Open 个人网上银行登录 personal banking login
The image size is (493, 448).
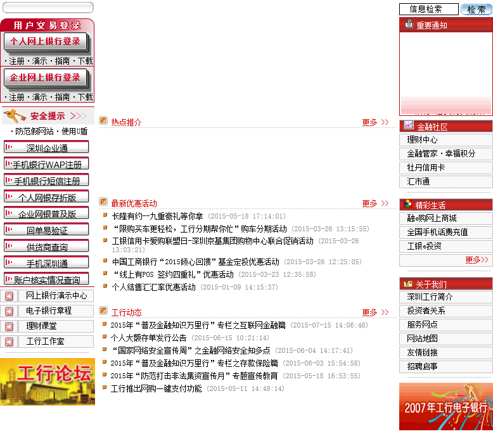click(x=45, y=41)
